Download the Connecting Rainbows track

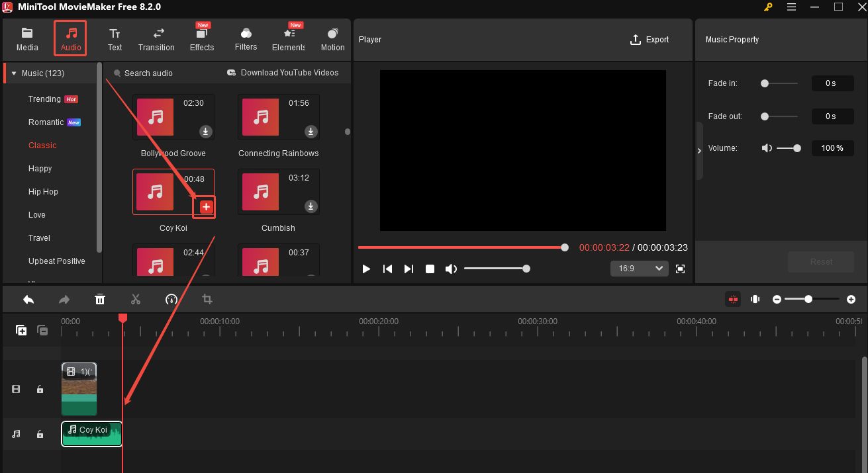(x=311, y=132)
